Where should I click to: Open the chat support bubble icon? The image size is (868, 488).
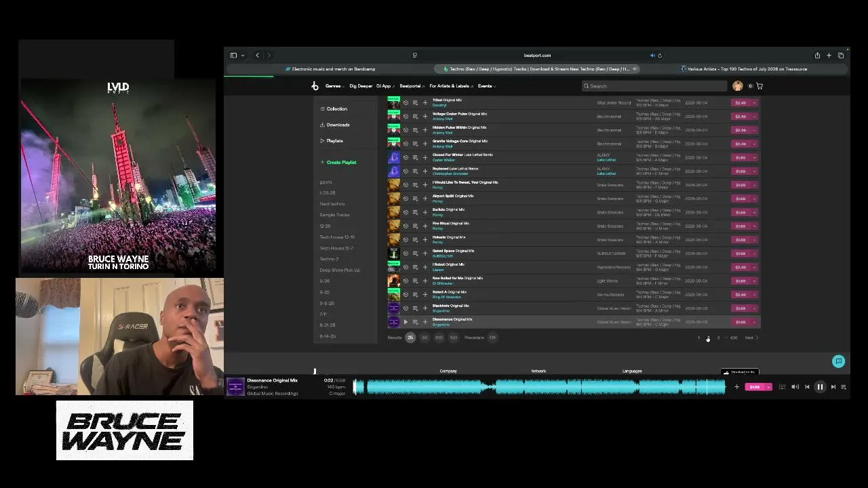coord(839,361)
